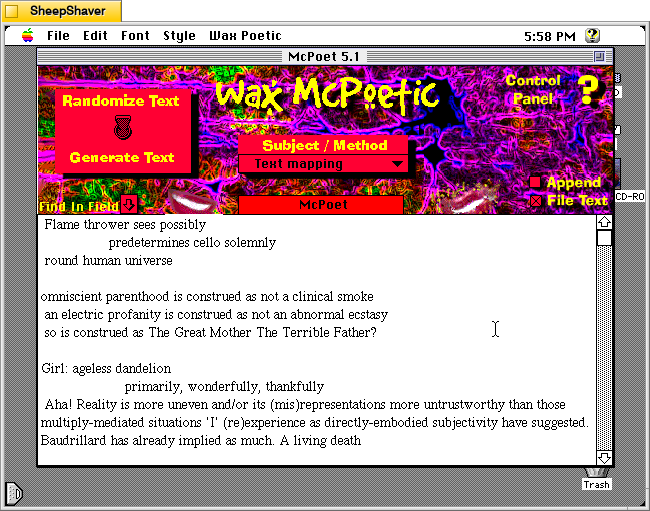This screenshot has height=511, width=650.
Task: Click the line 'Flame thrower sees possibly'
Action: (x=125, y=225)
